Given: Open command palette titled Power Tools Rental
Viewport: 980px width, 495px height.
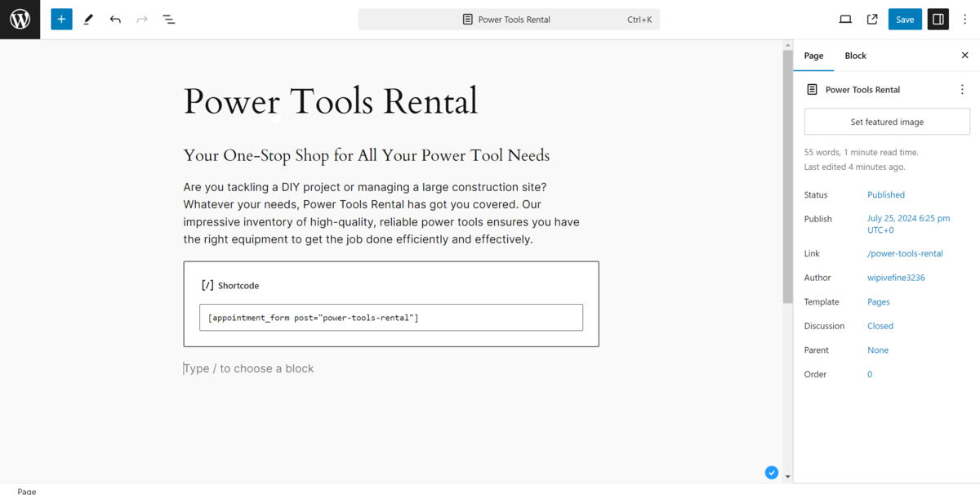Looking at the screenshot, I should coord(509,20).
